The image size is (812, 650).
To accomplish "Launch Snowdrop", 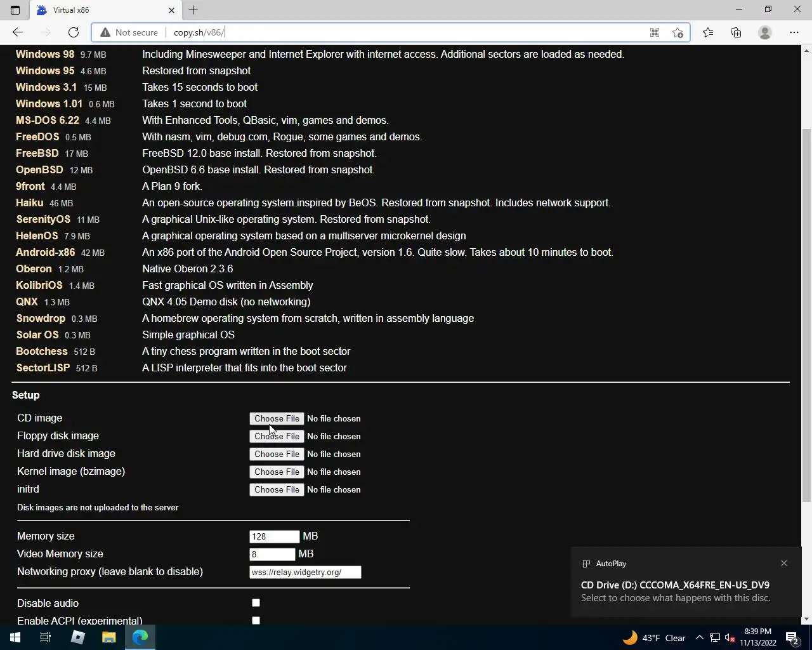I will click(x=41, y=318).
